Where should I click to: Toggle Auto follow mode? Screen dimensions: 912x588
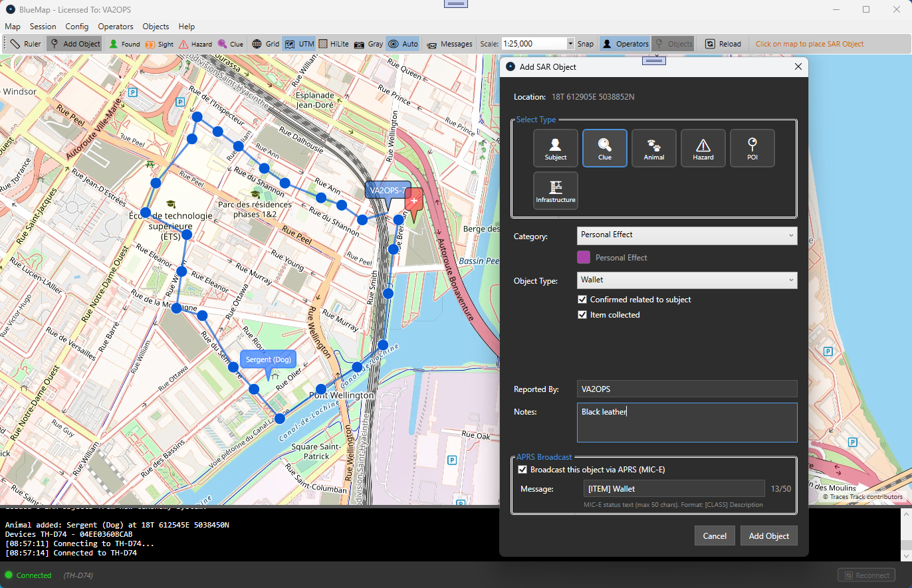403,44
